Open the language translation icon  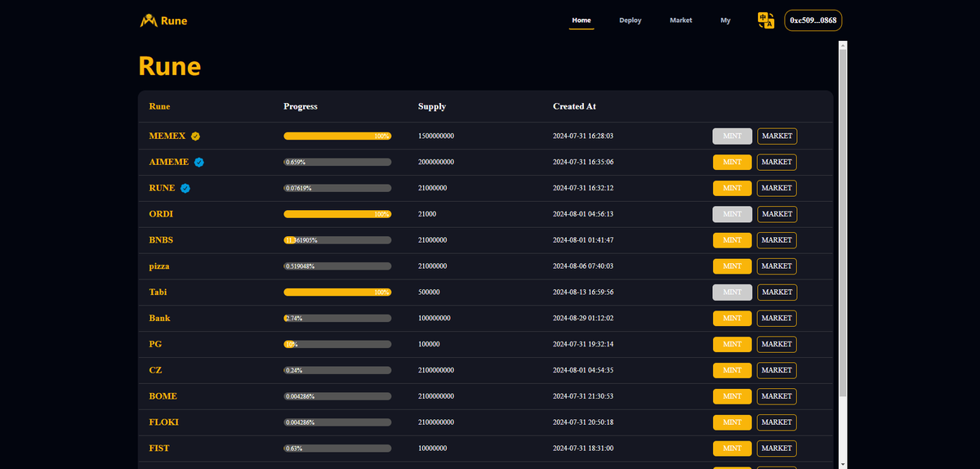[766, 20]
